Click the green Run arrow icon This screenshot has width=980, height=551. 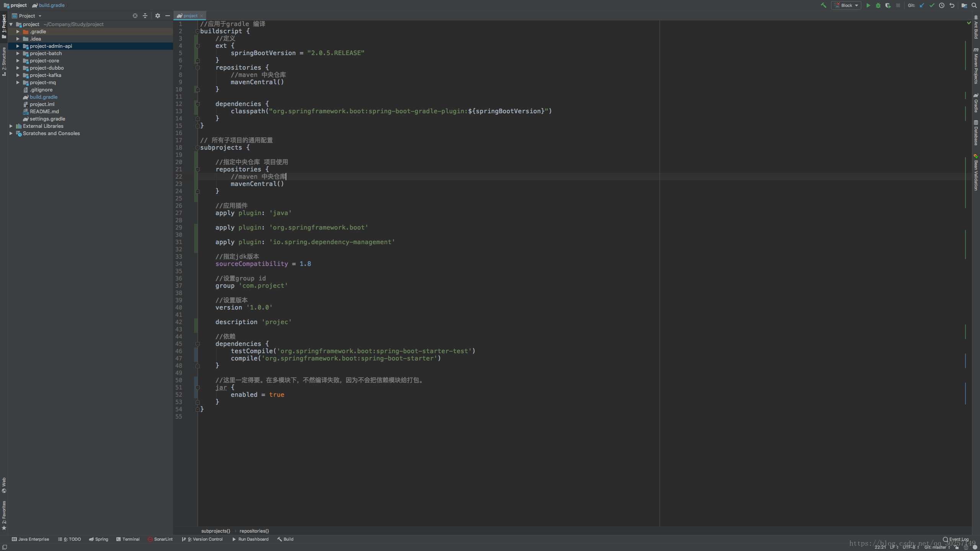tap(868, 5)
